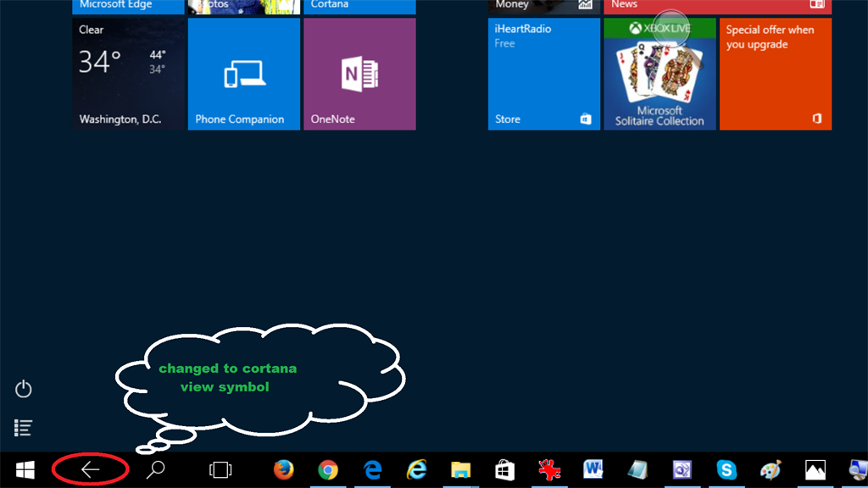Open the News tile
This screenshot has height=488, width=868.
point(717,7)
